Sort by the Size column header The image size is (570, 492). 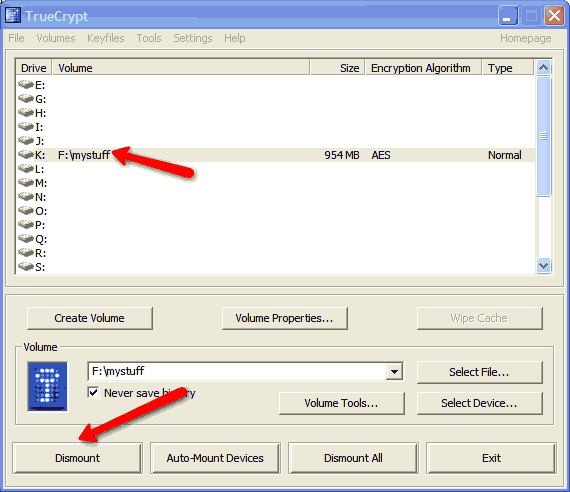pyautogui.click(x=337, y=68)
